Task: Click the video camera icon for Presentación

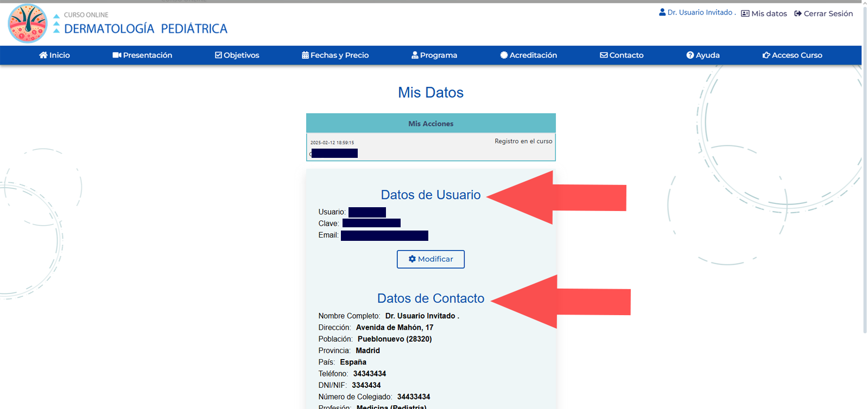Action: point(117,55)
